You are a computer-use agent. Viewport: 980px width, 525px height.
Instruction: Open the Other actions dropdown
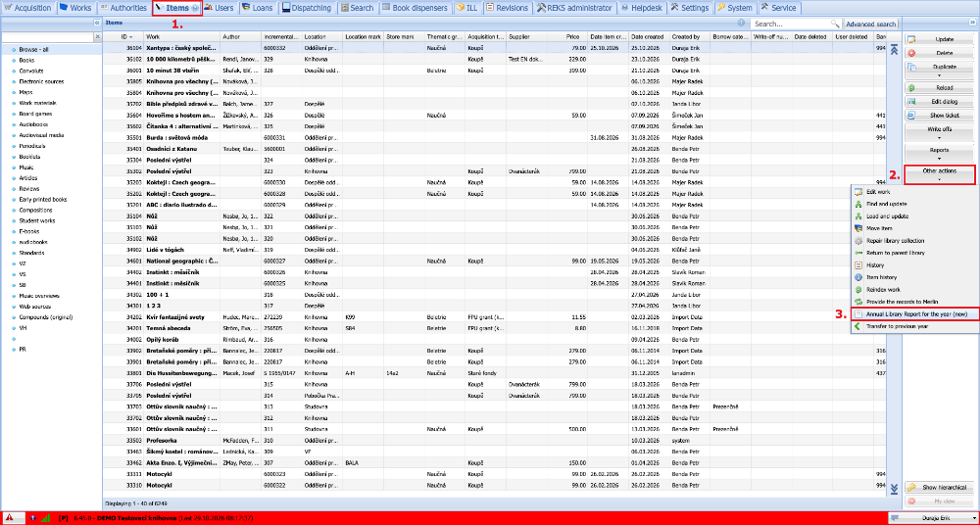point(940,174)
